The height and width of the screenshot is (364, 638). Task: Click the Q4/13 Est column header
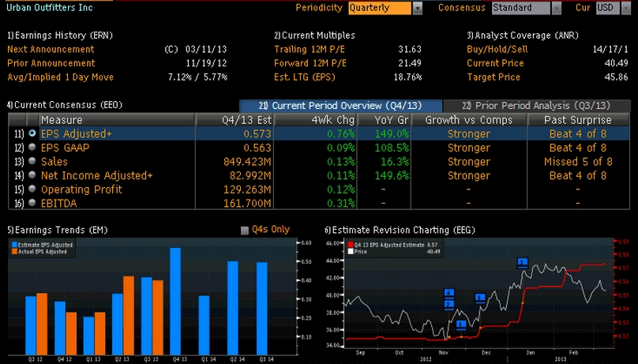pyautogui.click(x=235, y=120)
